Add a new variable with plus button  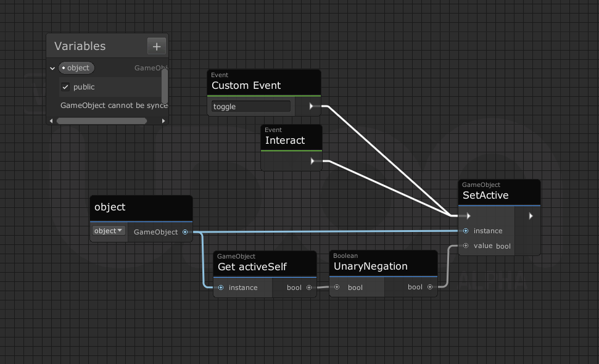pyautogui.click(x=157, y=46)
